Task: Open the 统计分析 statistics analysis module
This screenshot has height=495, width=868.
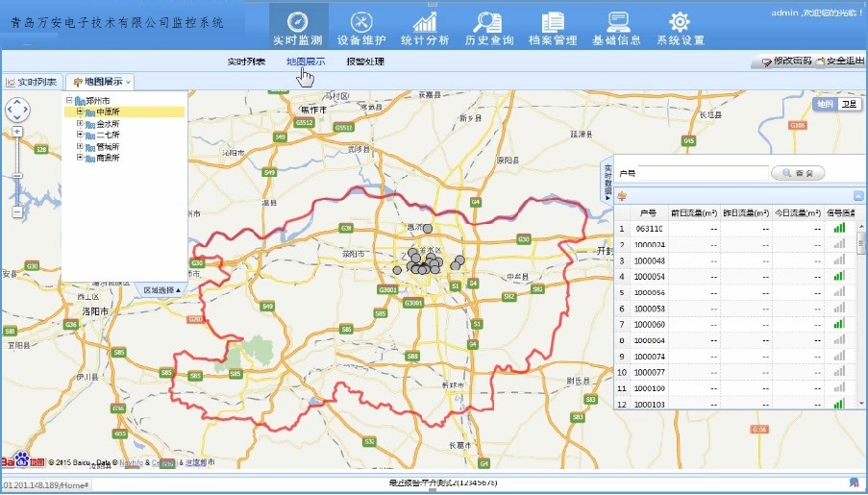Action: [x=424, y=27]
